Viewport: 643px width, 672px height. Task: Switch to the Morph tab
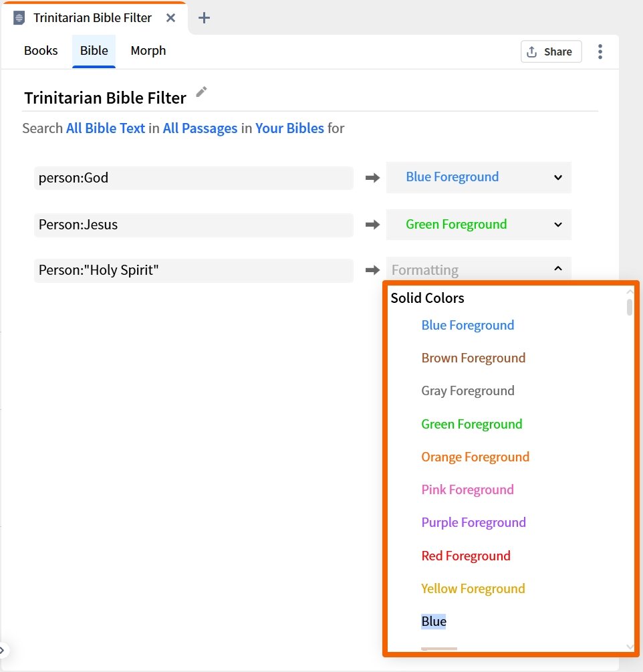148,51
